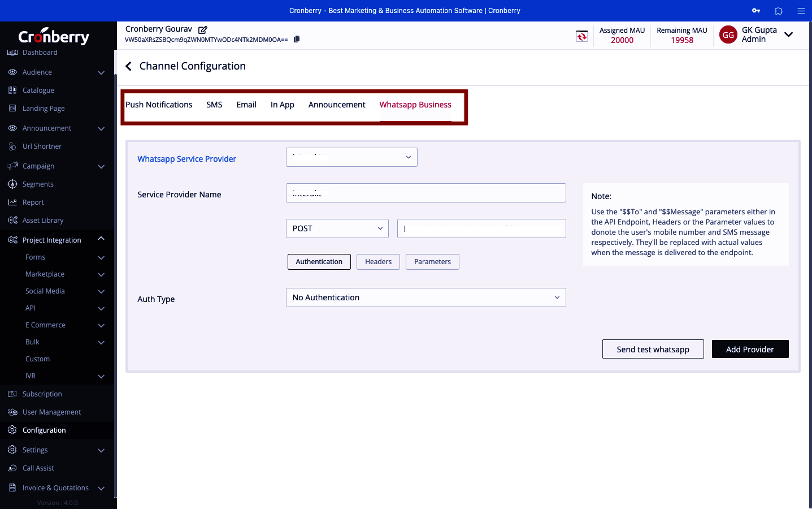Expand the Announcement menu chevron
The image size is (812, 509).
coord(101,128)
